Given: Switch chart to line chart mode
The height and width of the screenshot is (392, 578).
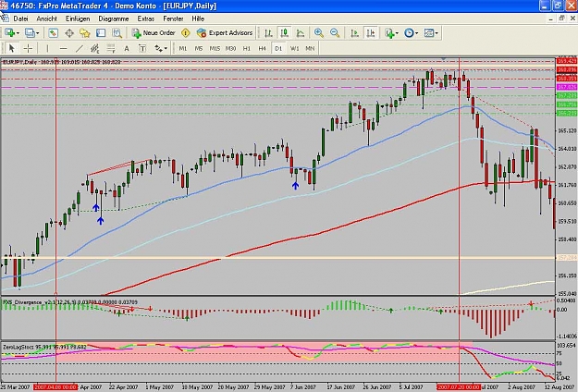Looking at the screenshot, I should (301, 33).
